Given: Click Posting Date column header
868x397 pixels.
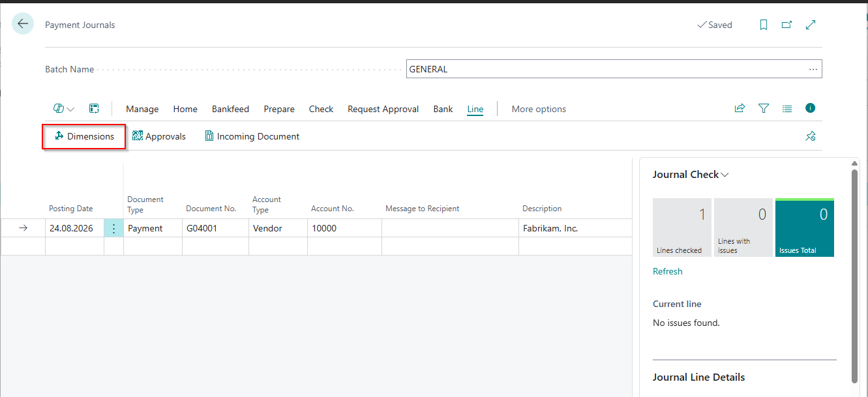Looking at the screenshot, I should click(71, 209).
